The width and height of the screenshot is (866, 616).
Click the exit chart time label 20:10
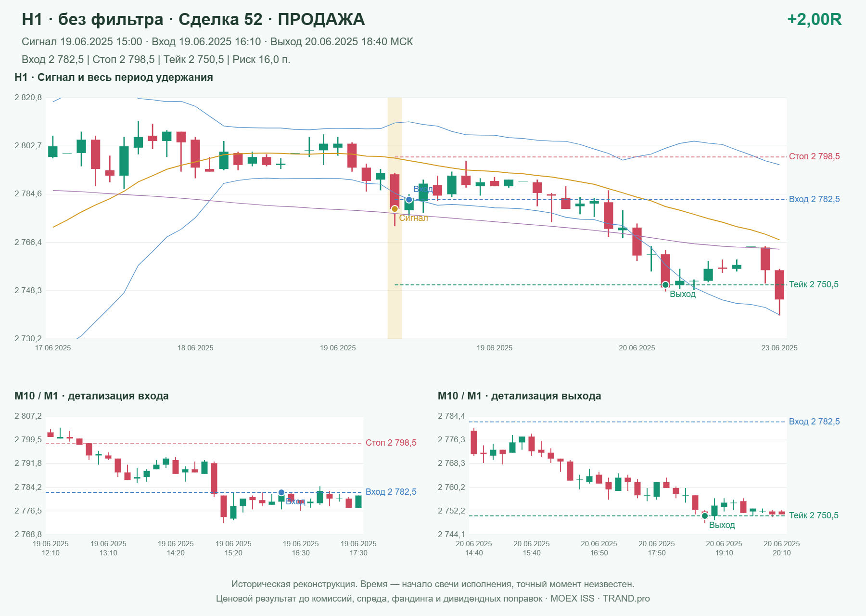pos(782,553)
